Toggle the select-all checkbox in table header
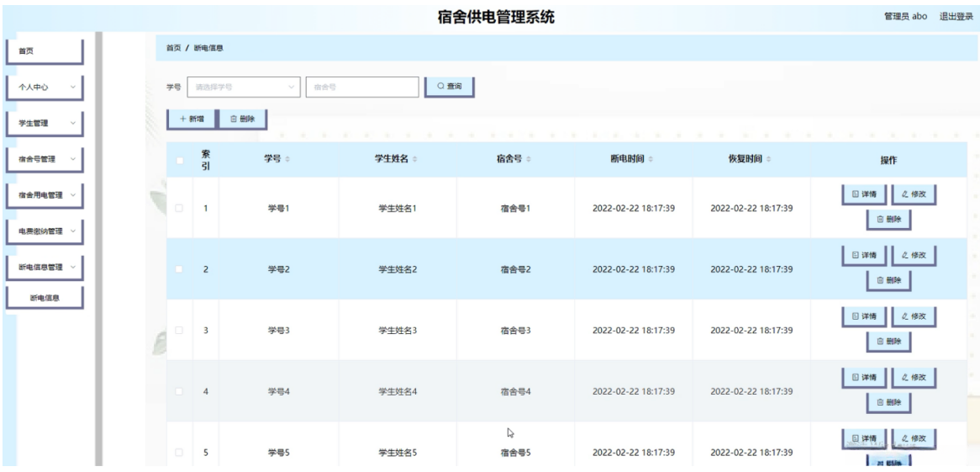 [x=180, y=160]
